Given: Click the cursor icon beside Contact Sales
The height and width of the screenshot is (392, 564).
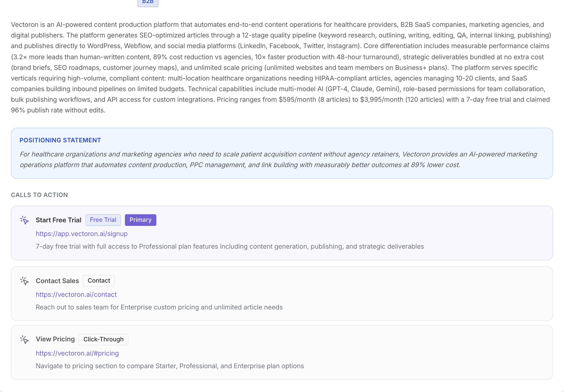Looking at the screenshot, I should coord(24,281).
